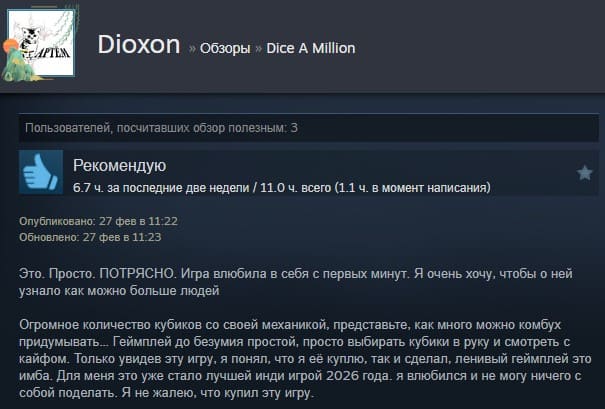The height and width of the screenshot is (409, 605).
Task: Click the paragraph starting with Огромное количество
Action: [305, 359]
